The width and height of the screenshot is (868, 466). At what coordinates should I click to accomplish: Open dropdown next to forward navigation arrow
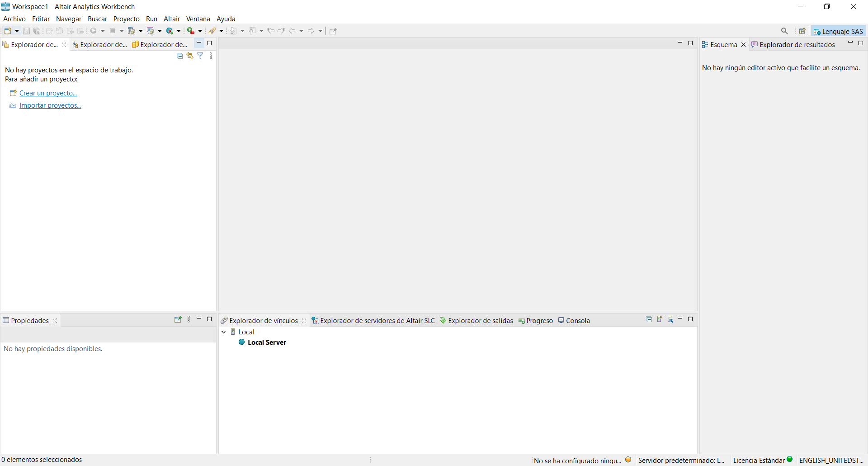(x=320, y=31)
